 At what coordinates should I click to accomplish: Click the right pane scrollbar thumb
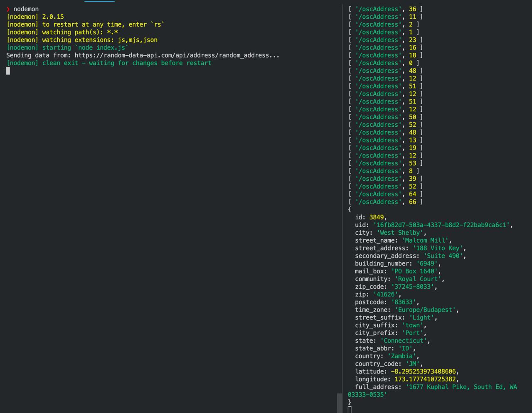coord(340,403)
